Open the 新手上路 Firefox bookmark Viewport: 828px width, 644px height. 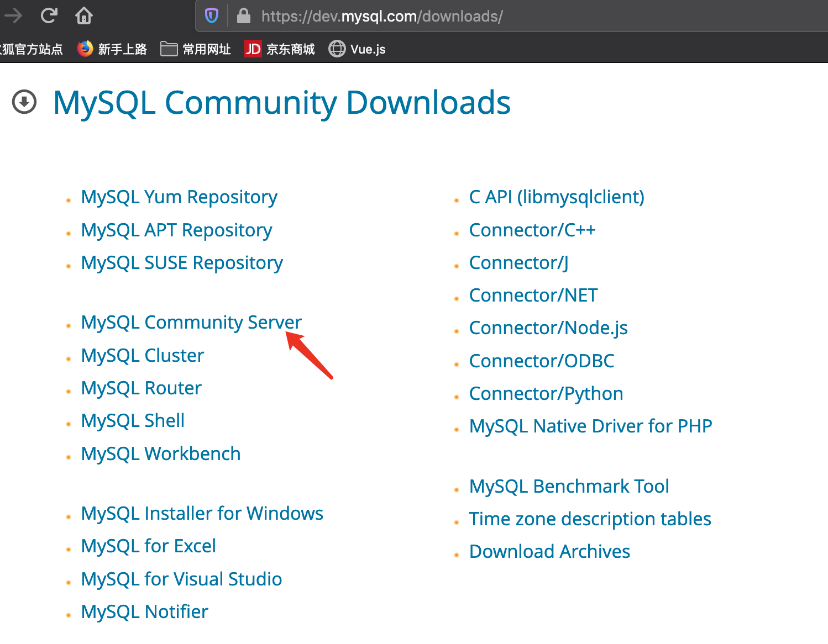pos(112,49)
